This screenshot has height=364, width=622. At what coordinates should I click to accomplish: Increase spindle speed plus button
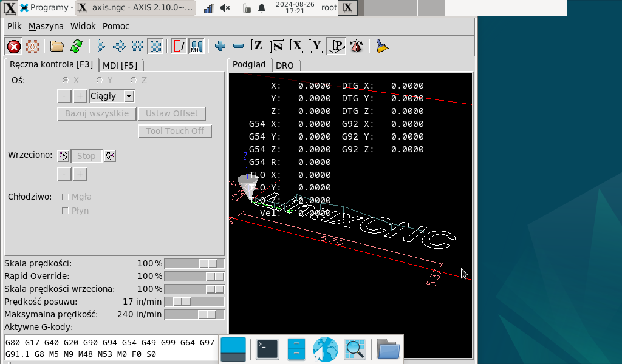[x=80, y=174]
